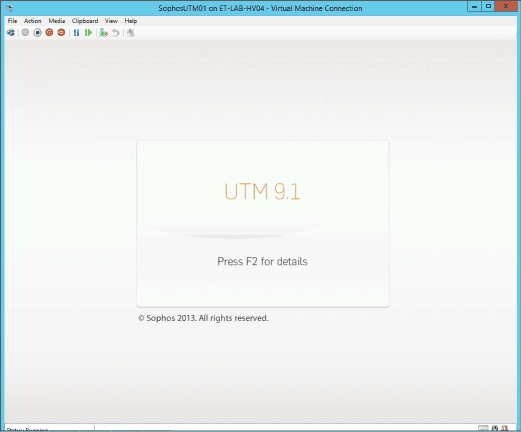Screen dimensions: 521x432
Task: Open the View menu
Action: (x=111, y=21)
